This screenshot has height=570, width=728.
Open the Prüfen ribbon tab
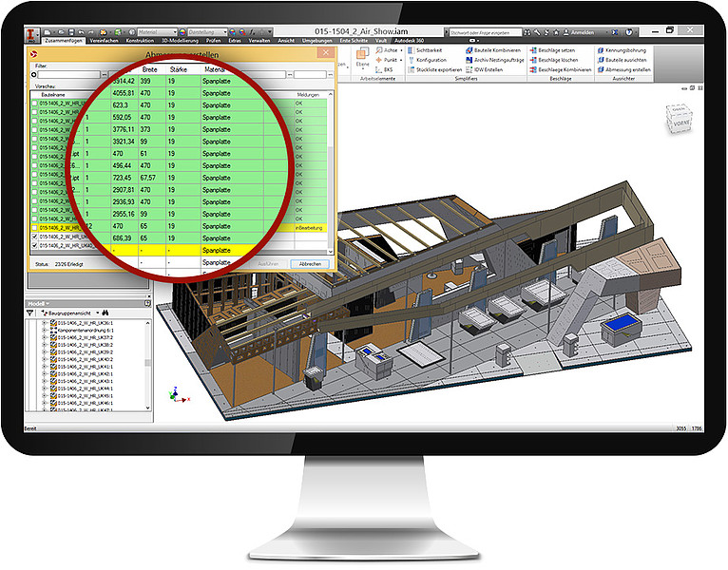[x=213, y=41]
